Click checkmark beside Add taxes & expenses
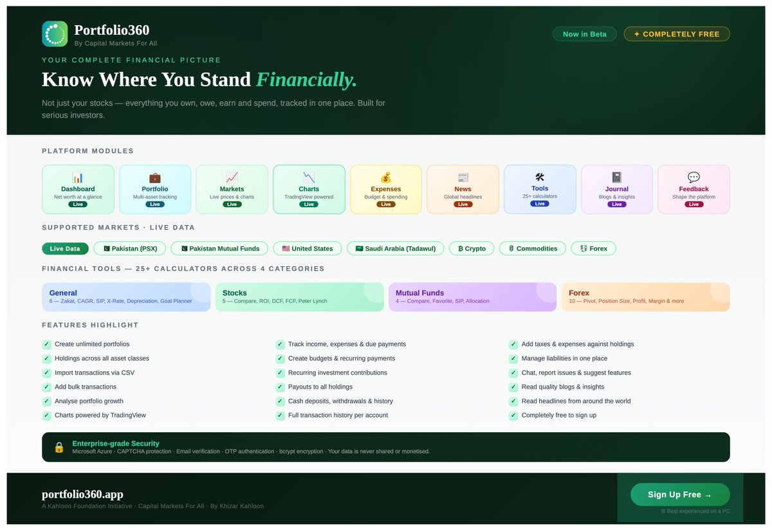 coord(513,344)
